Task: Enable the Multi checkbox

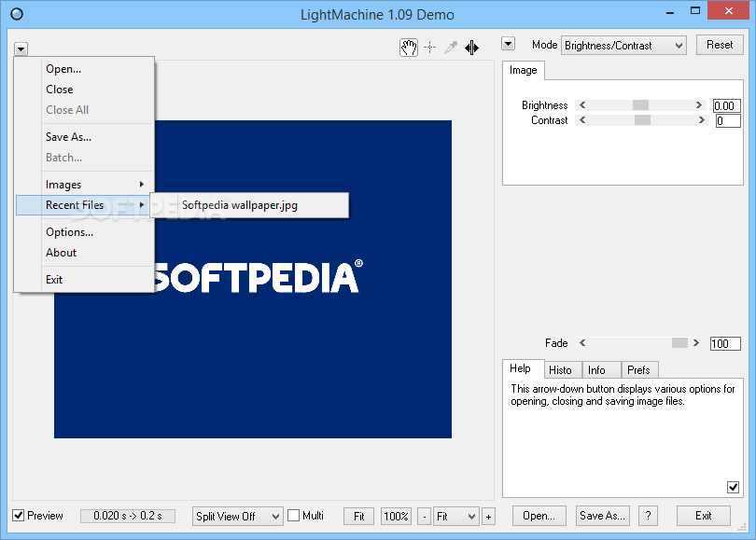Action: (294, 516)
